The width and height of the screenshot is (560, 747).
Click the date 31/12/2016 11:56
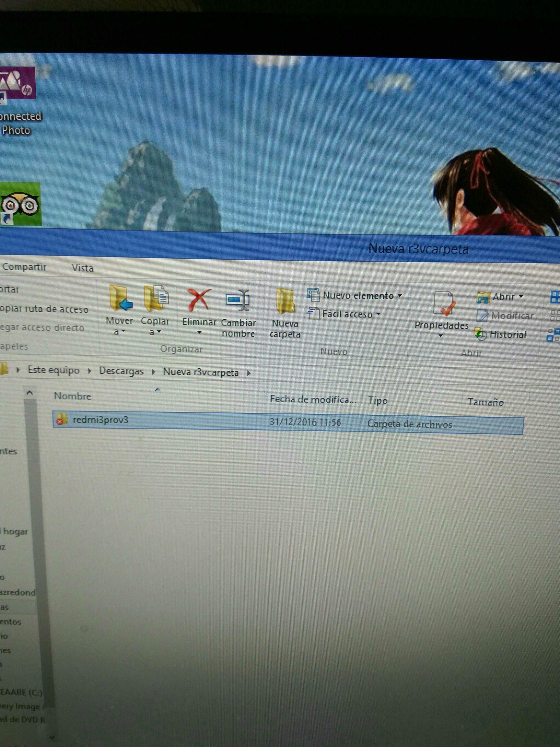(x=305, y=422)
